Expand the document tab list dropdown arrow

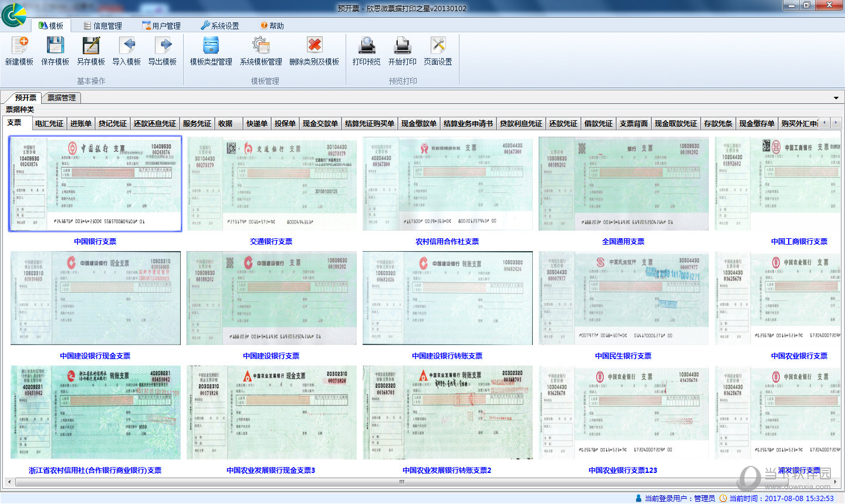[x=836, y=98]
